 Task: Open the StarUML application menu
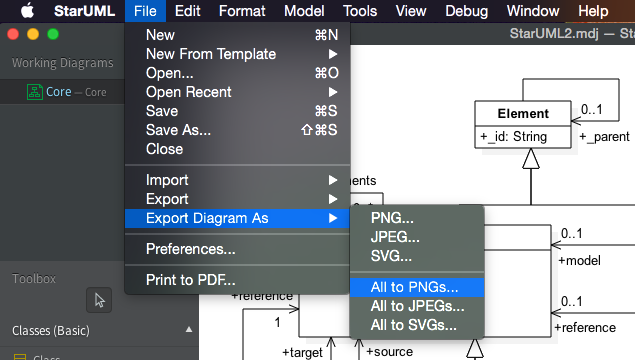click(85, 11)
